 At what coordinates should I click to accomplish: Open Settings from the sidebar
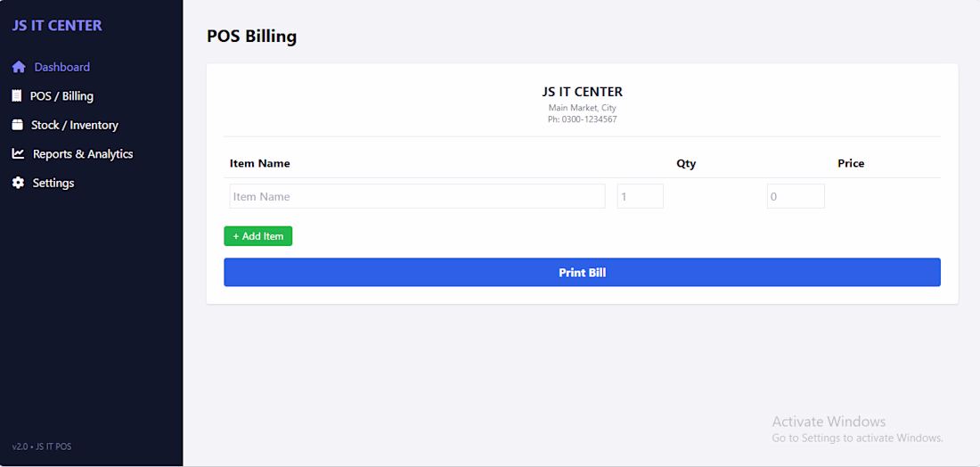point(53,183)
